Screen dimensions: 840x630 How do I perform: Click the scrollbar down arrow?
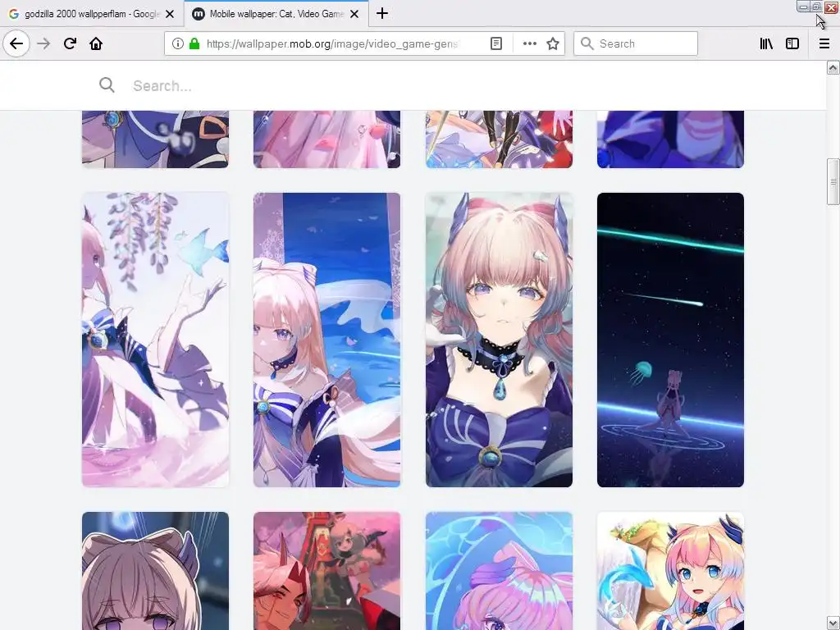(x=833, y=623)
